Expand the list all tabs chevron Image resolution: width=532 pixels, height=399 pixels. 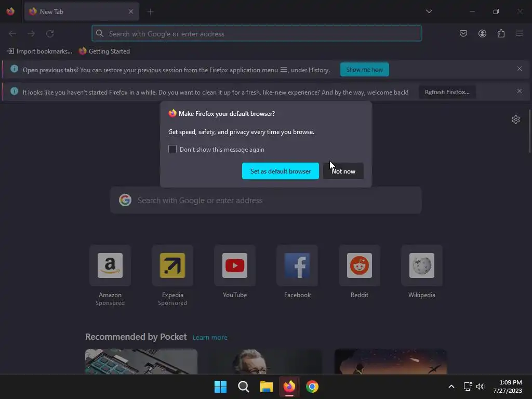tap(429, 11)
